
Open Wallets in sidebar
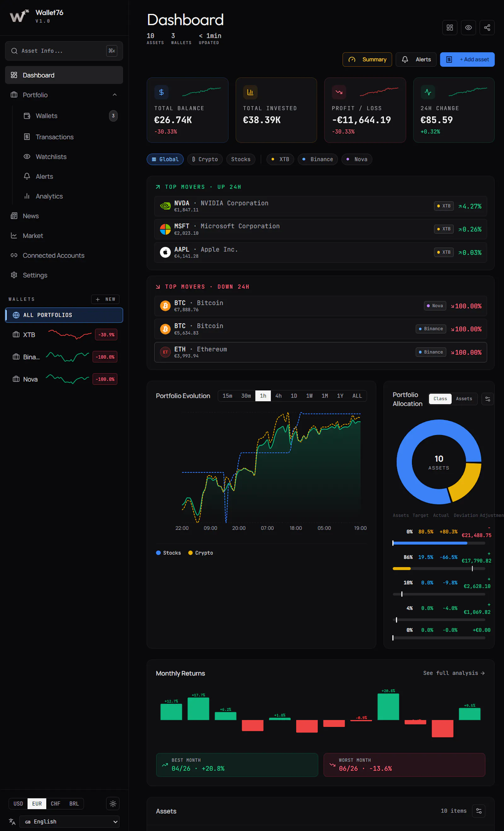[x=71, y=116]
